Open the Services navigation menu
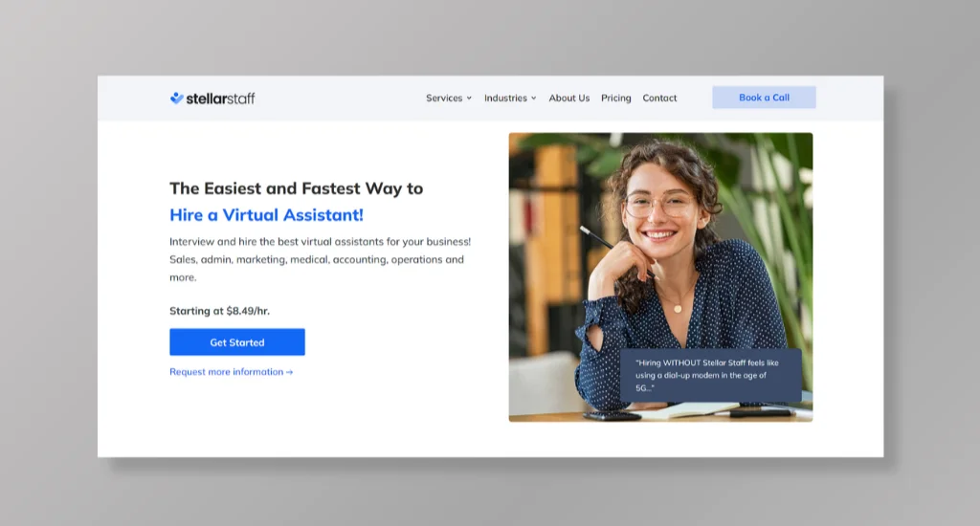This screenshot has height=526, width=980. coord(444,99)
